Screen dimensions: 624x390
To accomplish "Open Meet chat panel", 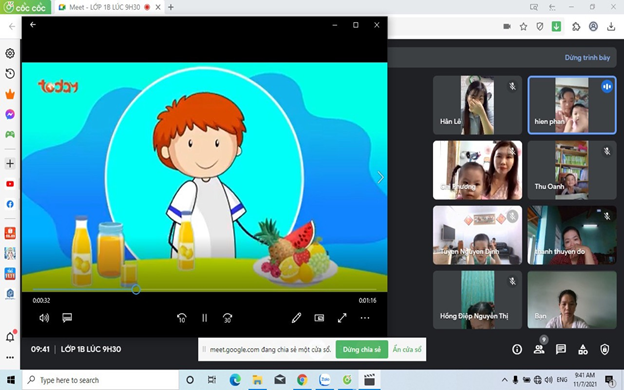I will 561,349.
